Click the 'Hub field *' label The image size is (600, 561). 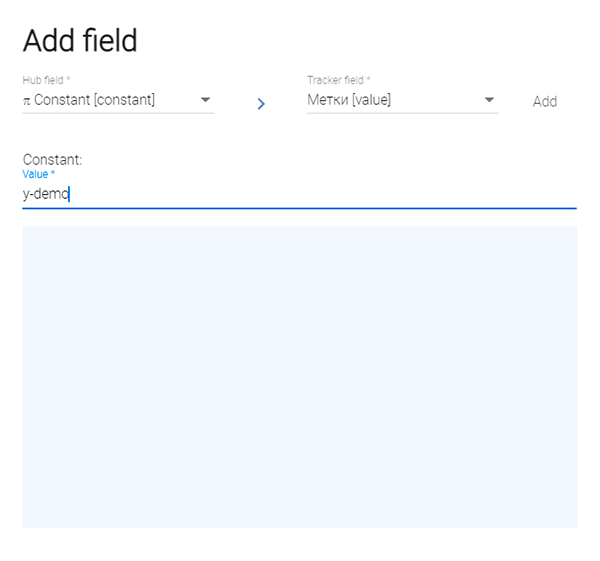pos(46,80)
